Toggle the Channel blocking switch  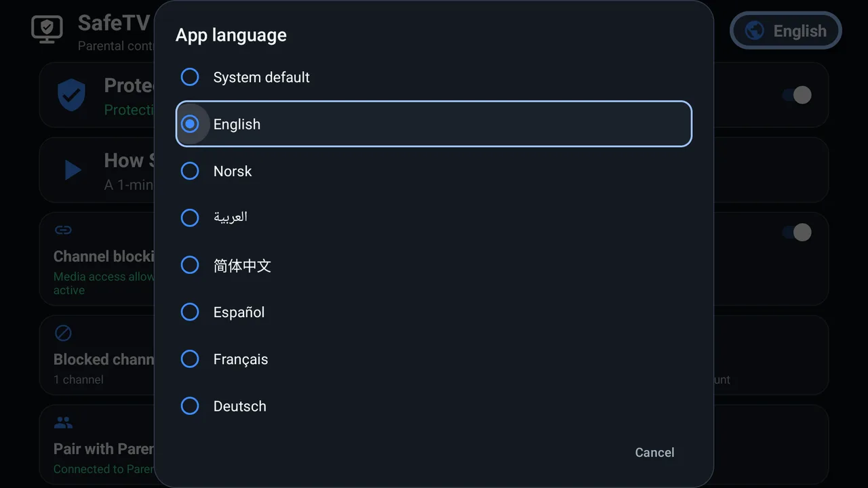pos(797,232)
